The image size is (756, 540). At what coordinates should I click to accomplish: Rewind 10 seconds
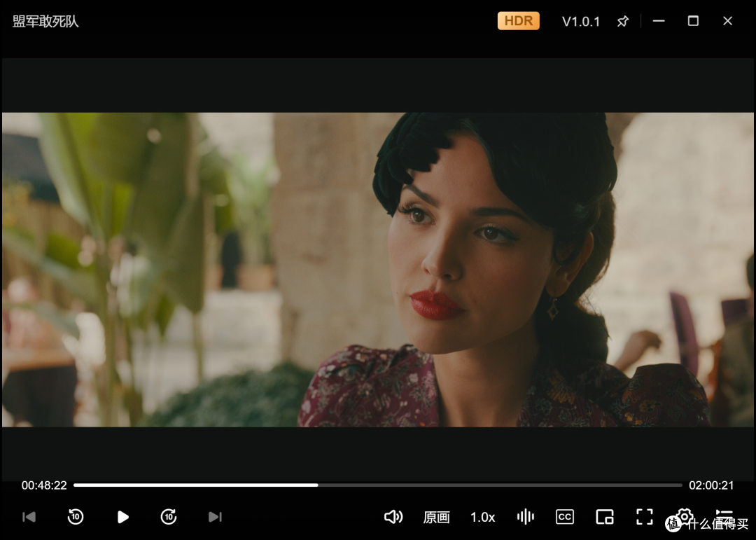(x=75, y=517)
